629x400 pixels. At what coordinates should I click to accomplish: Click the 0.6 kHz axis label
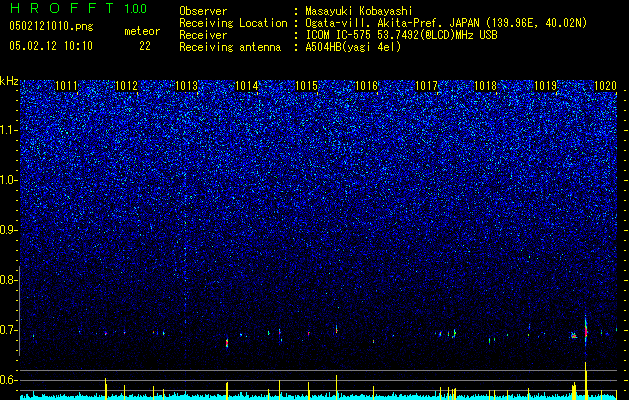[8, 380]
